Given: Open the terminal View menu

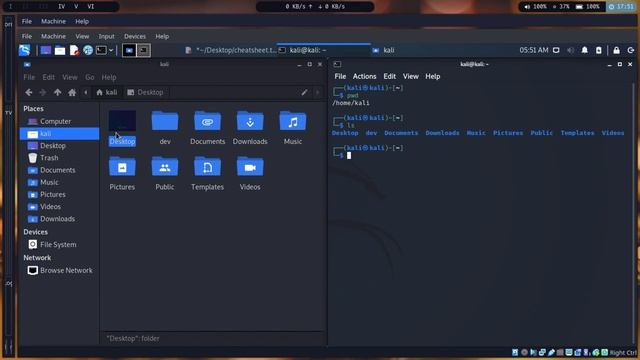Looking at the screenshot, I should (x=411, y=76).
